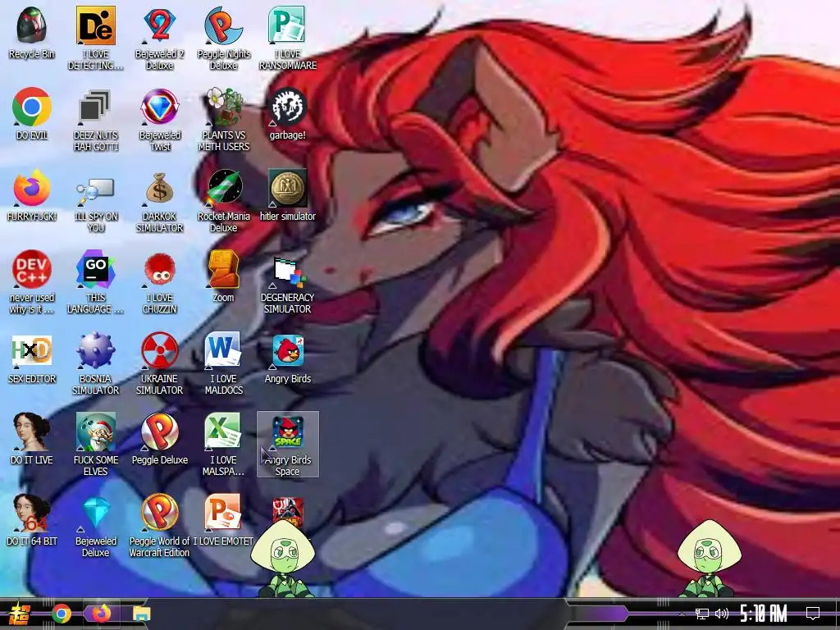Screen dimensions: 840x630
Task: Launch Peggle World of Warcraft Edition
Action: click(x=160, y=513)
